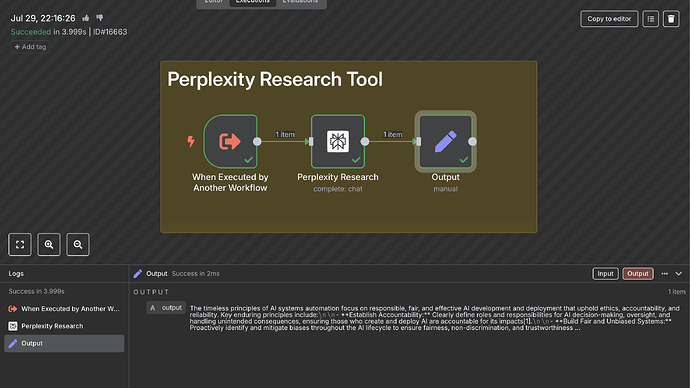Open the logs more options menu
The width and height of the screenshot is (690, 388).
click(x=664, y=274)
